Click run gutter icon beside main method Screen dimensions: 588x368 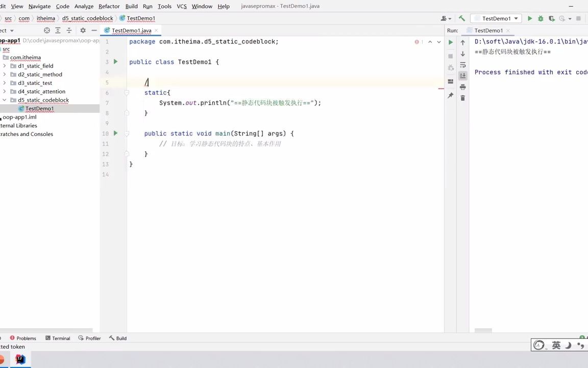[115, 133]
